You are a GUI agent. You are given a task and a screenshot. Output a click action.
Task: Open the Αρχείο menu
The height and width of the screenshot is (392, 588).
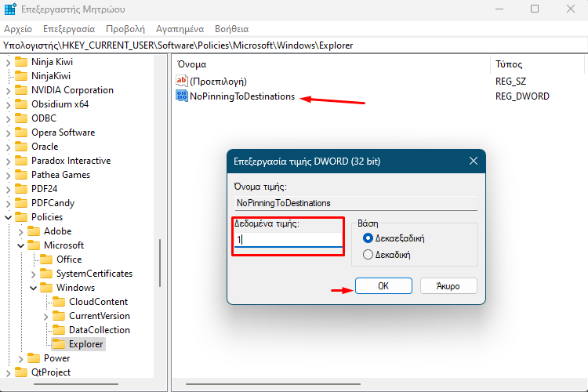tap(18, 29)
